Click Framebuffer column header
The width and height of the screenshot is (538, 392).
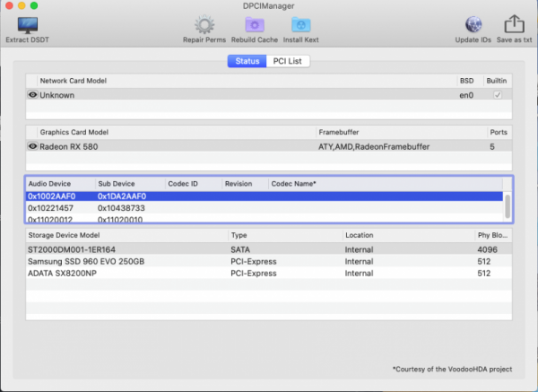[x=339, y=132]
